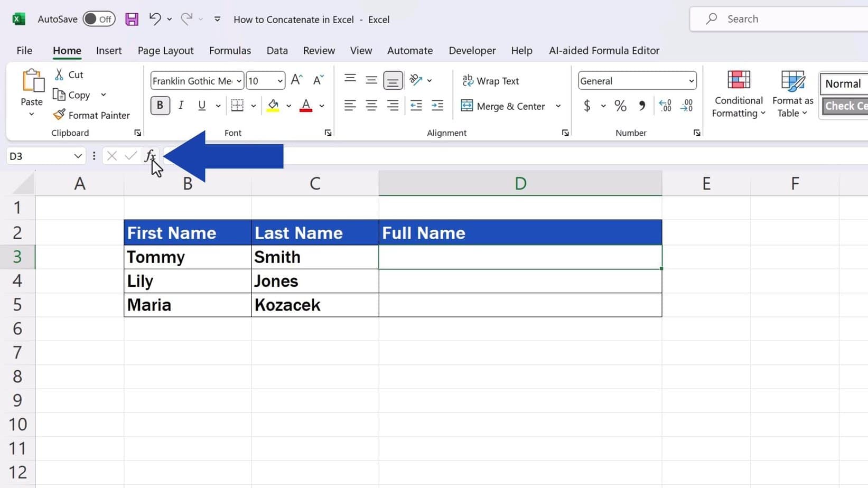Click the Comma Style icon
This screenshot has width=868, height=488.
(641, 106)
